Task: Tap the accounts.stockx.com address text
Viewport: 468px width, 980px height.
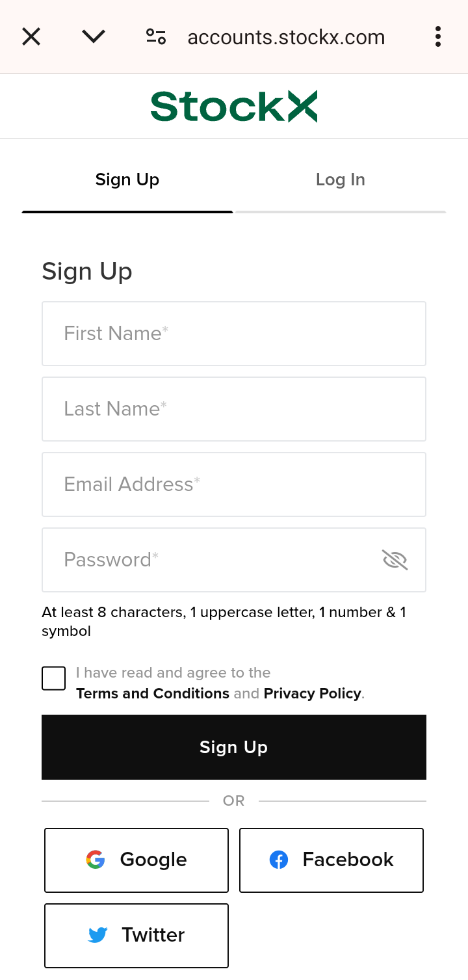Action: 286,38
